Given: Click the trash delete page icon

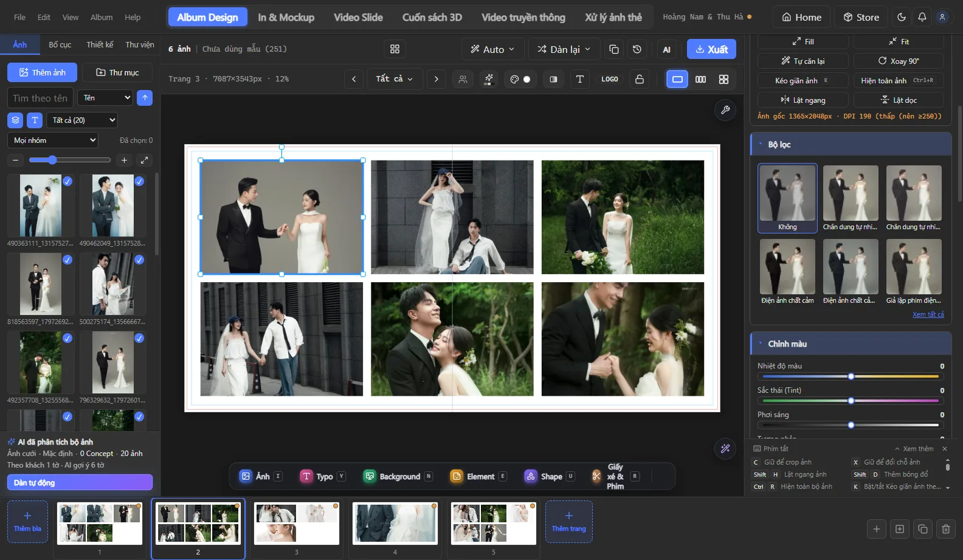Looking at the screenshot, I should (946, 529).
